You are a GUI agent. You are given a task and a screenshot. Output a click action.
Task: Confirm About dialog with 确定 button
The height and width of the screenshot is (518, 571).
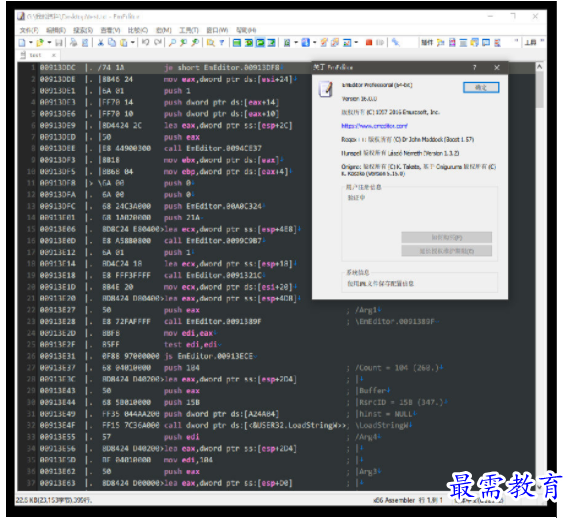(x=481, y=87)
